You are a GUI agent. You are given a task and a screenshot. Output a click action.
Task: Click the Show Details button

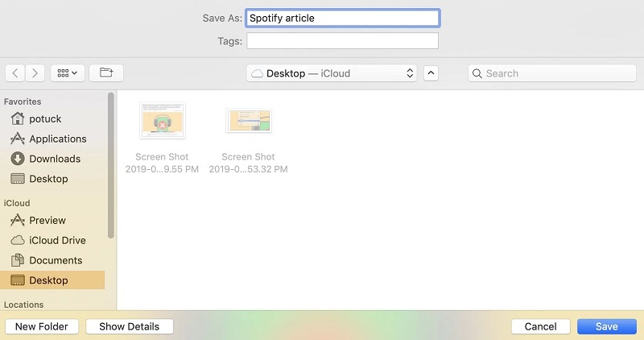pos(130,326)
